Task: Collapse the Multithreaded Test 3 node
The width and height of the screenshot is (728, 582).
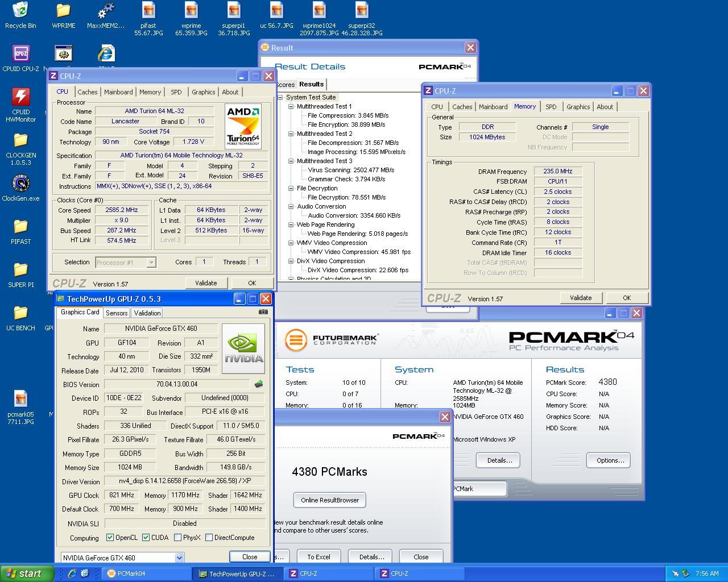Action: point(291,161)
